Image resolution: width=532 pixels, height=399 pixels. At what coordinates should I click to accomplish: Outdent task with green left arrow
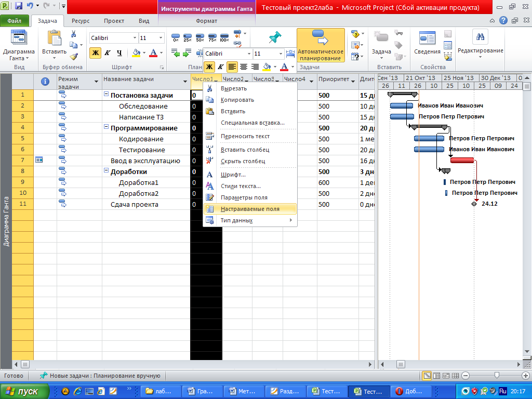click(176, 53)
